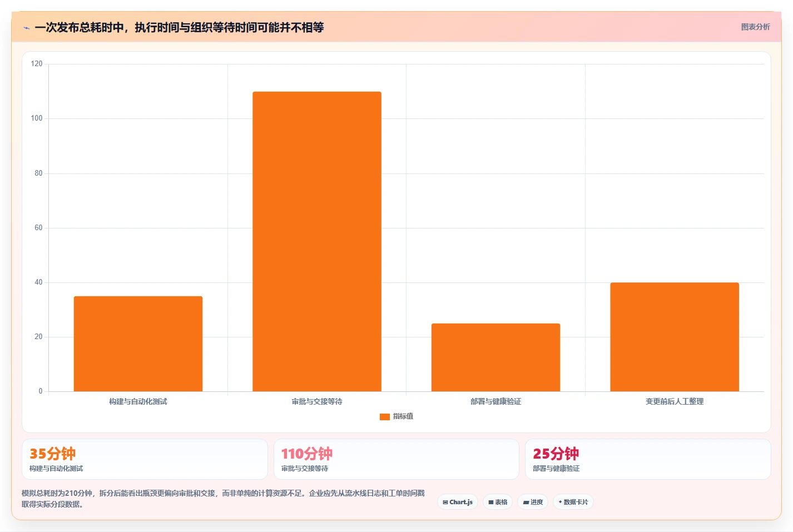Click 审批与交接等待 caption under 110分钟
This screenshot has width=793, height=532.
pos(305,469)
